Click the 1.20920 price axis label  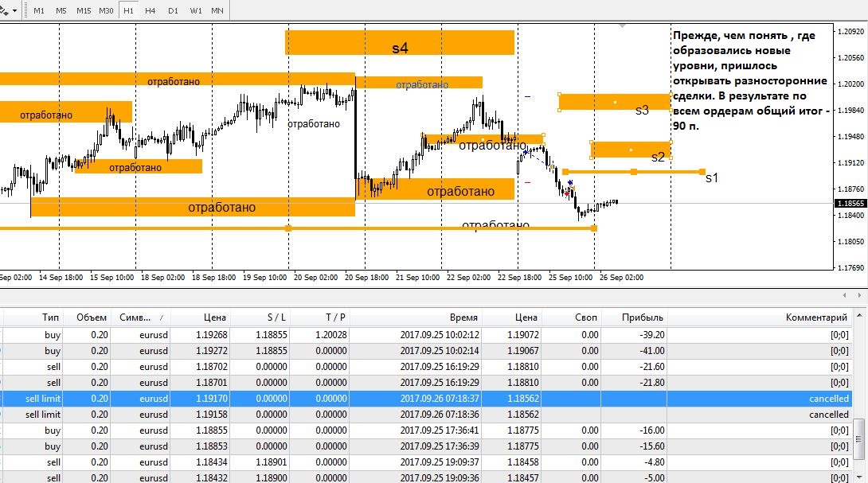(851, 32)
